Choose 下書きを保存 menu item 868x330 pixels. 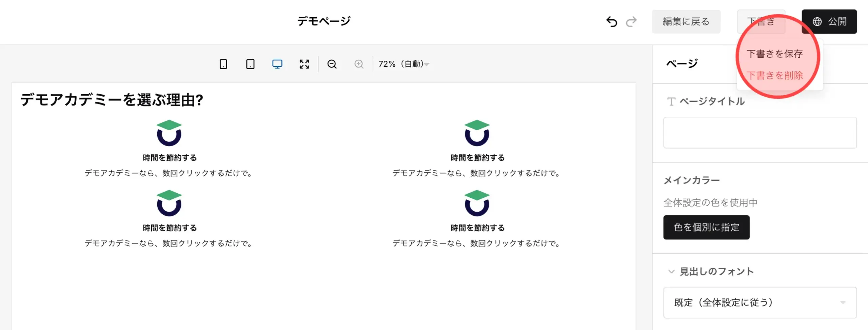click(775, 54)
